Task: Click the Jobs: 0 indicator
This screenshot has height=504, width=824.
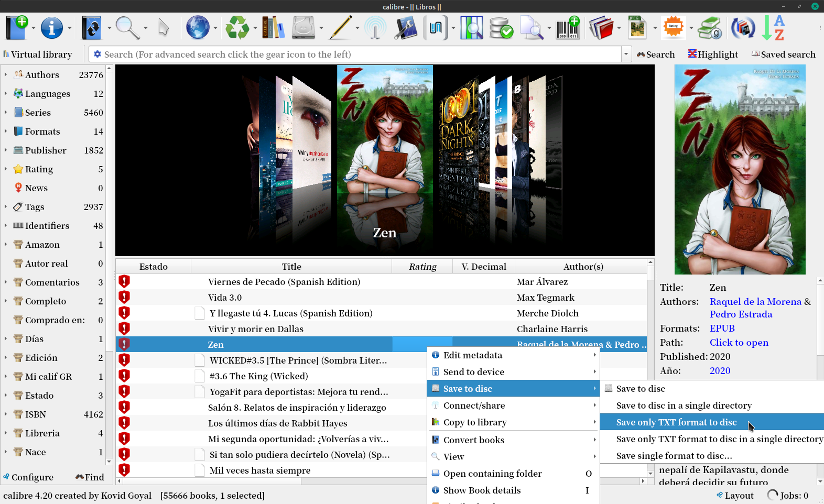Action: 788,495
